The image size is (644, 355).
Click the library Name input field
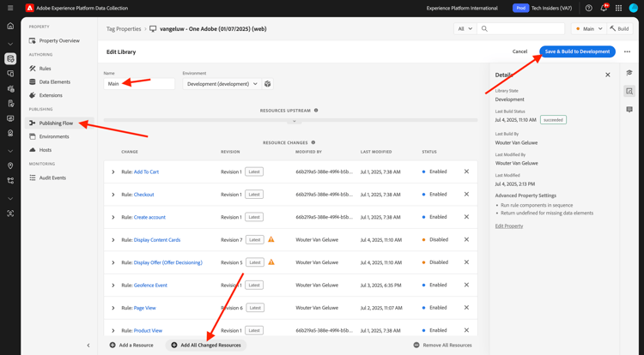(139, 84)
